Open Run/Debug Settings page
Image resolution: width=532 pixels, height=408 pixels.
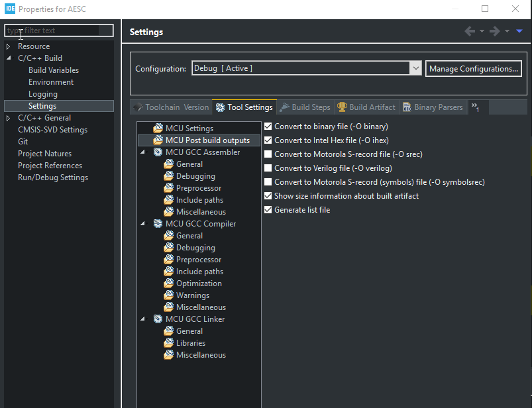tap(53, 178)
